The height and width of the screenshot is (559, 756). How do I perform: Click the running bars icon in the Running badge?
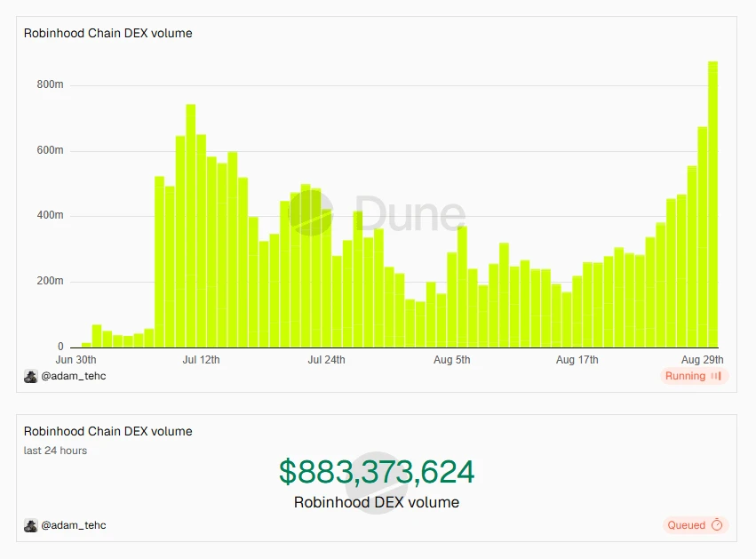(x=716, y=376)
